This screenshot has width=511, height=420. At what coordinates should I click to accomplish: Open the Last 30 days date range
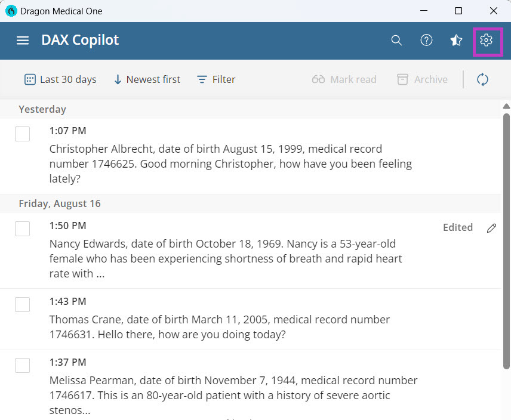[60, 79]
